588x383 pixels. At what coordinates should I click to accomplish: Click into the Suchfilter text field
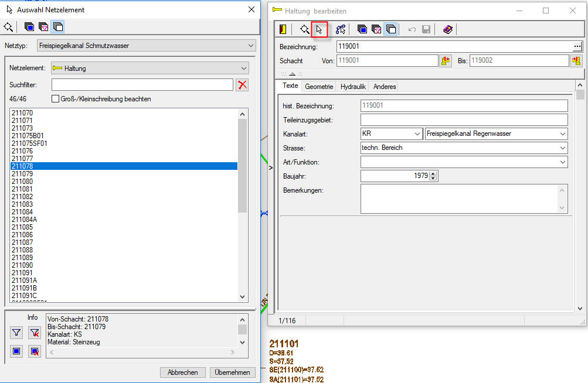pos(142,85)
